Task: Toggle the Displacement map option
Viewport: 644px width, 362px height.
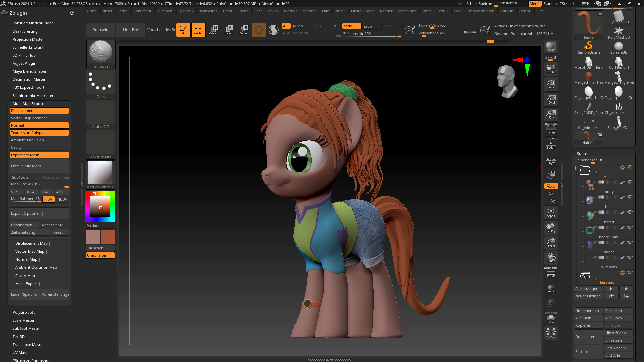Action: point(40,111)
